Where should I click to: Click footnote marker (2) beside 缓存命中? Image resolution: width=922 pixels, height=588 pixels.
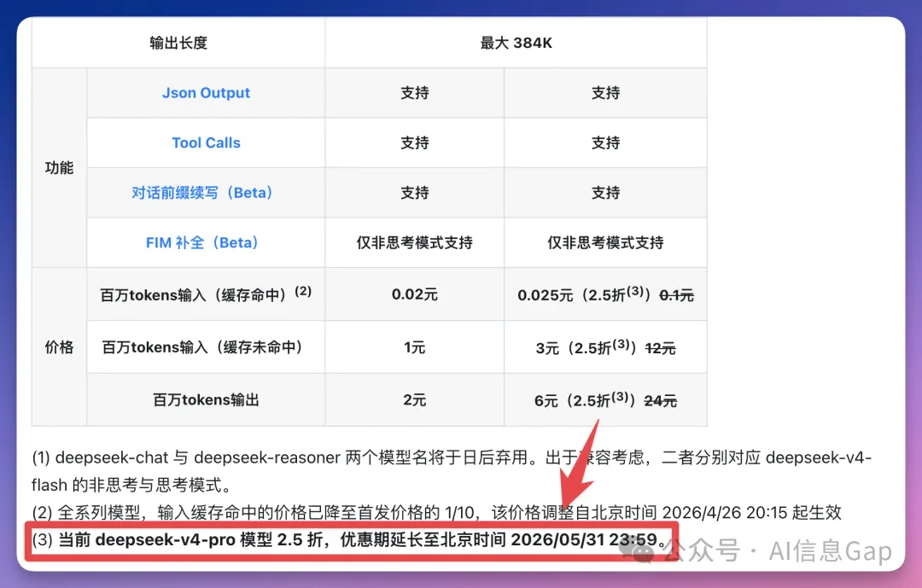coord(303,291)
